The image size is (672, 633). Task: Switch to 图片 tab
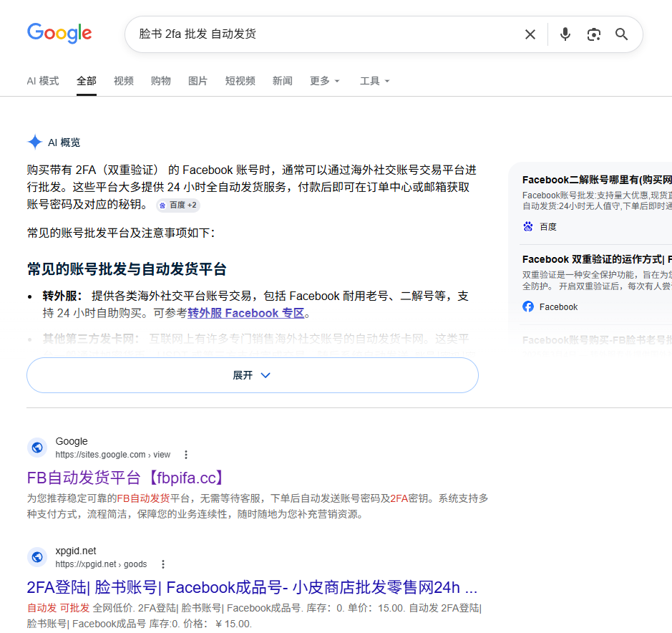pos(198,81)
